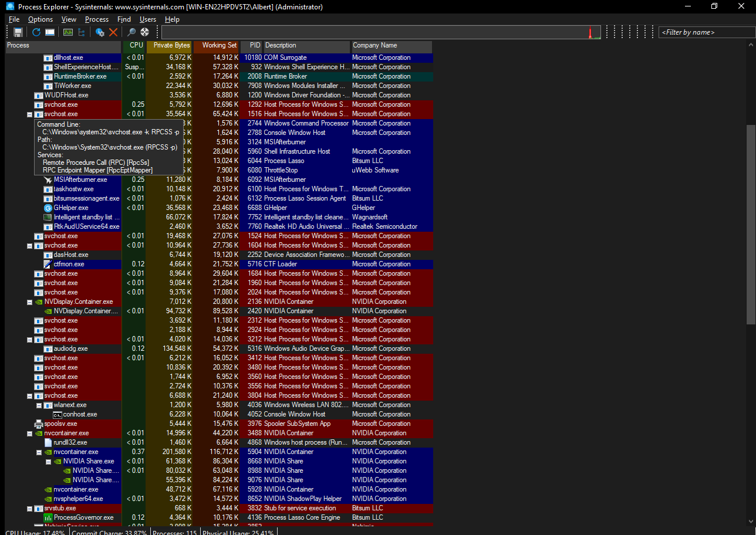Image resolution: width=756 pixels, height=535 pixels.
Task: Collapse the svchost.exe PID 3212 tree node
Action: pyautogui.click(x=30, y=340)
